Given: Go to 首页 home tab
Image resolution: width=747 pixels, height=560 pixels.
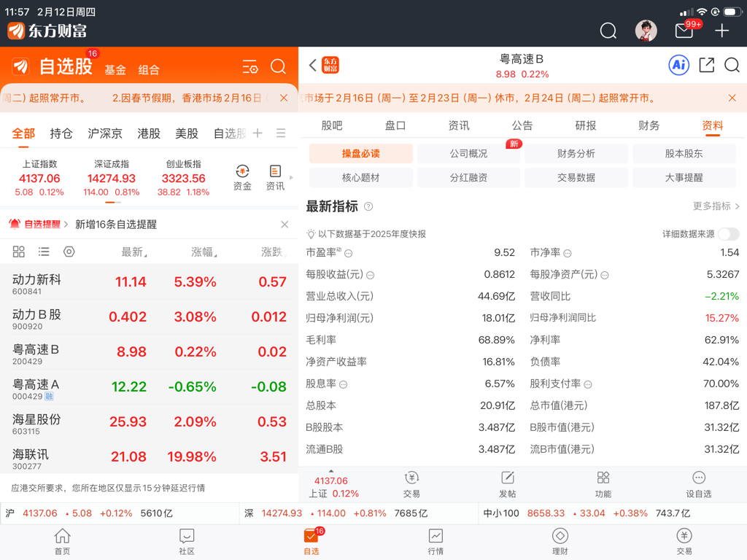Looking at the screenshot, I should 63,542.
